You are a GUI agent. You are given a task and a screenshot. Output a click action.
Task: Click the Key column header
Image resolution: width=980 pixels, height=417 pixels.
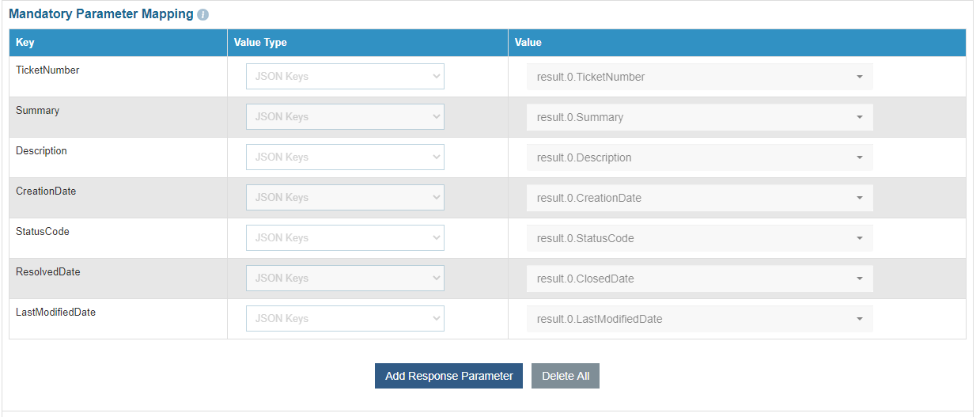click(25, 43)
